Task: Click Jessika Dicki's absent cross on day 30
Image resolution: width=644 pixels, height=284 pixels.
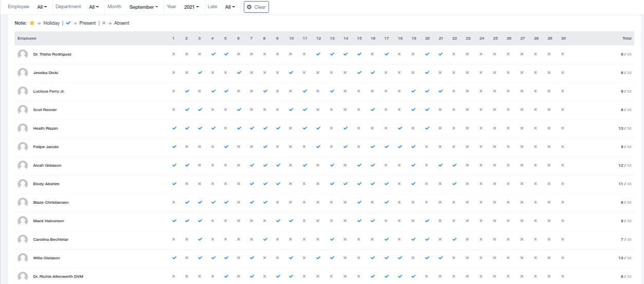Action: 563,73
